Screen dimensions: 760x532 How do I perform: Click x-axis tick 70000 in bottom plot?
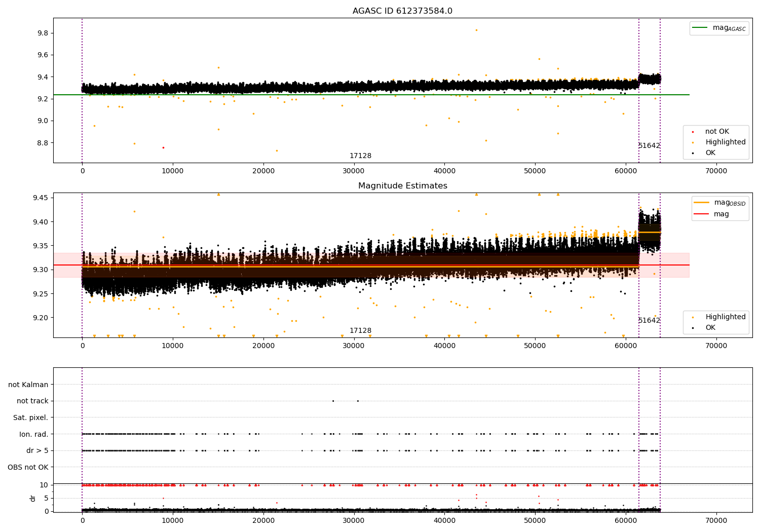[x=716, y=520]
